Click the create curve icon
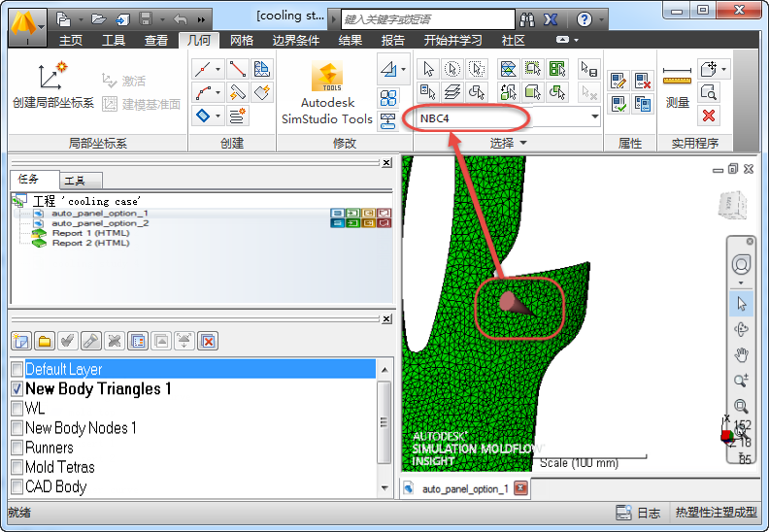The image size is (769, 532). point(203,92)
